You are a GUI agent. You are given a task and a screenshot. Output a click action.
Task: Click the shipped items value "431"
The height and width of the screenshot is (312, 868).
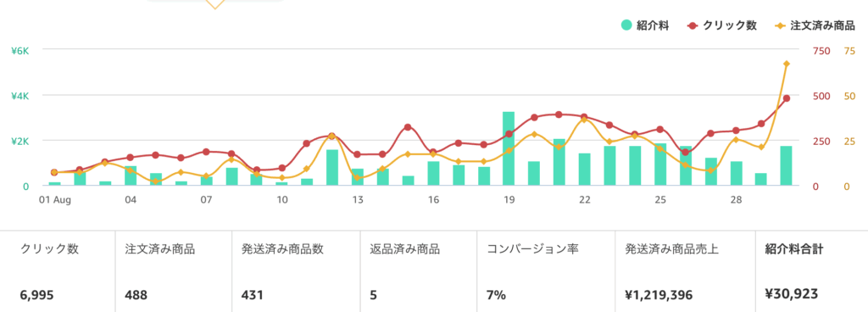[252, 295]
